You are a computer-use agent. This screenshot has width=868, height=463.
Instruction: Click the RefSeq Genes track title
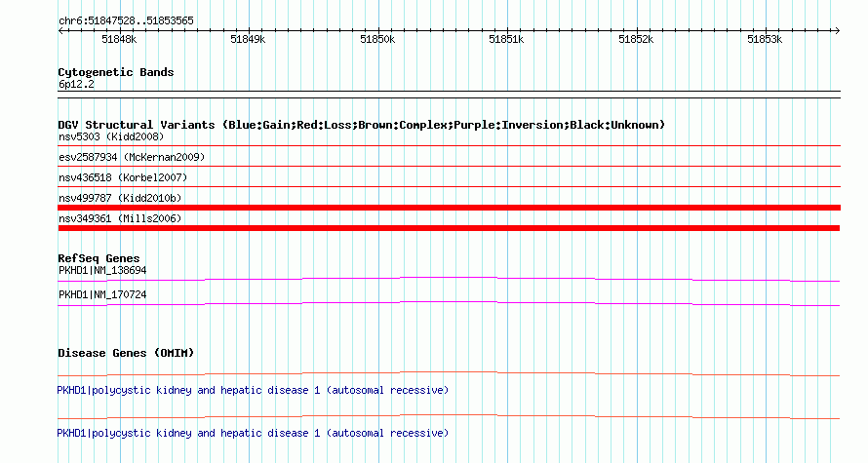[x=99, y=258]
